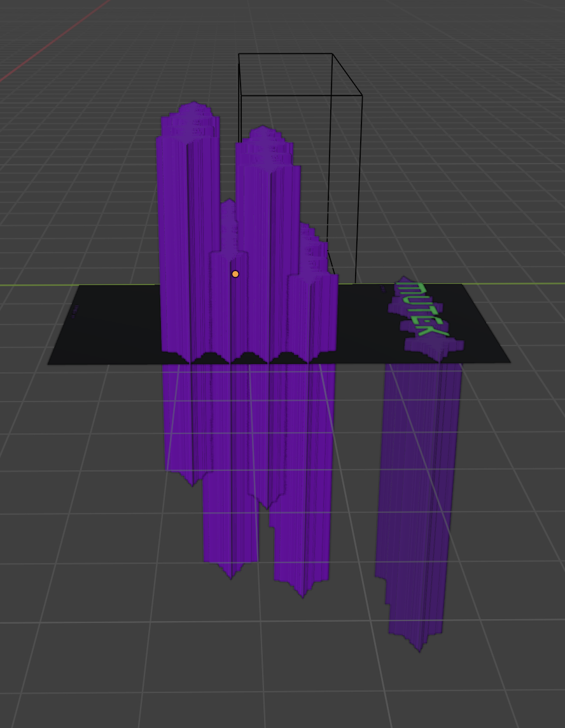Click the tiny purple mark on the plane's left edge
565x728 pixels.
click(x=74, y=311)
